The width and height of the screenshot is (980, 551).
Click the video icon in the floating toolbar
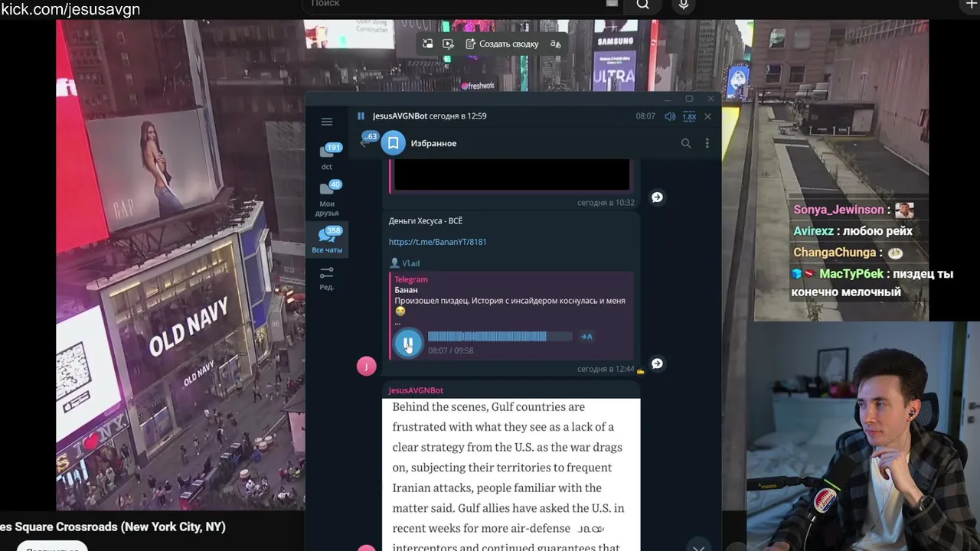pyautogui.click(x=449, y=44)
